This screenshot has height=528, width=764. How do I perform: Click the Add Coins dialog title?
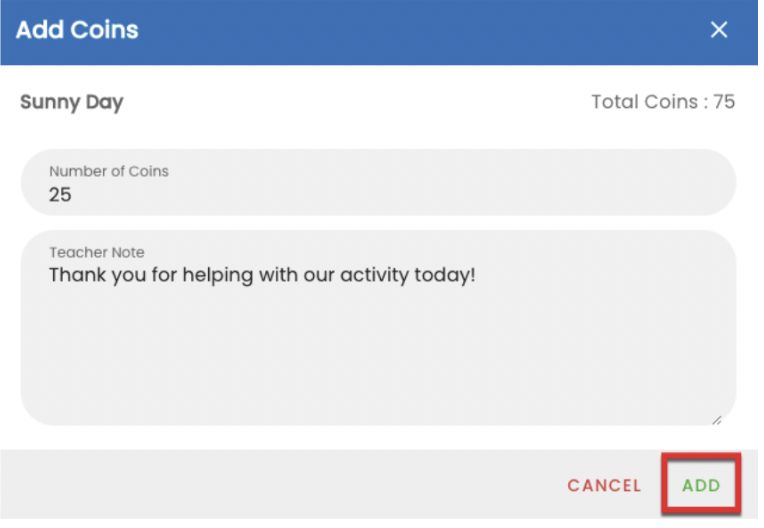tap(77, 30)
